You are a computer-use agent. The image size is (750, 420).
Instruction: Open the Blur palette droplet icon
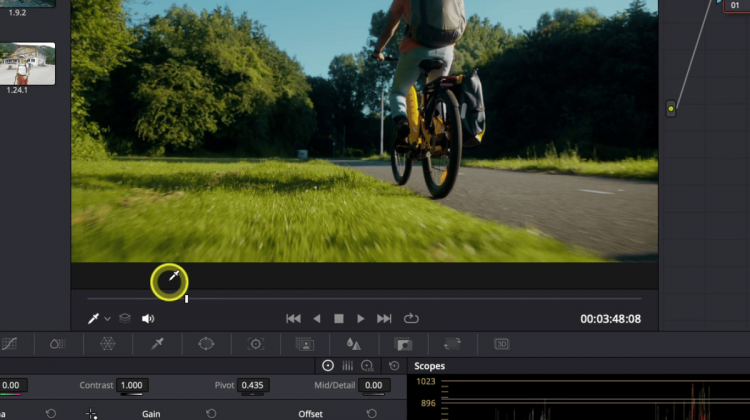354,343
